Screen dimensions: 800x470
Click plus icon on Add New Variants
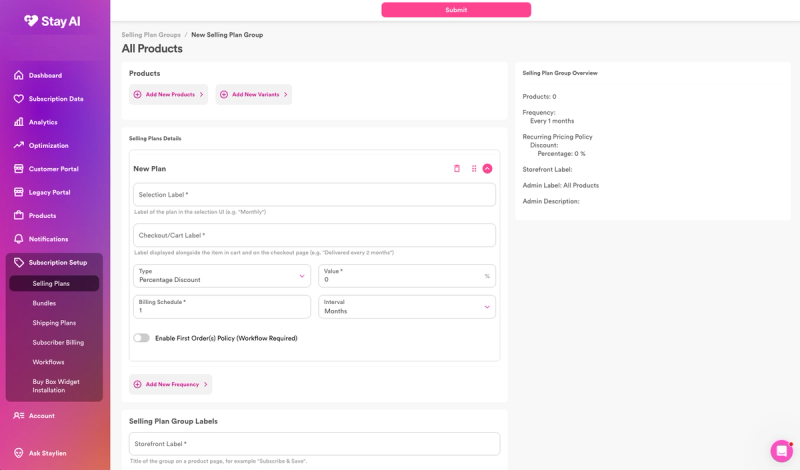(223, 94)
